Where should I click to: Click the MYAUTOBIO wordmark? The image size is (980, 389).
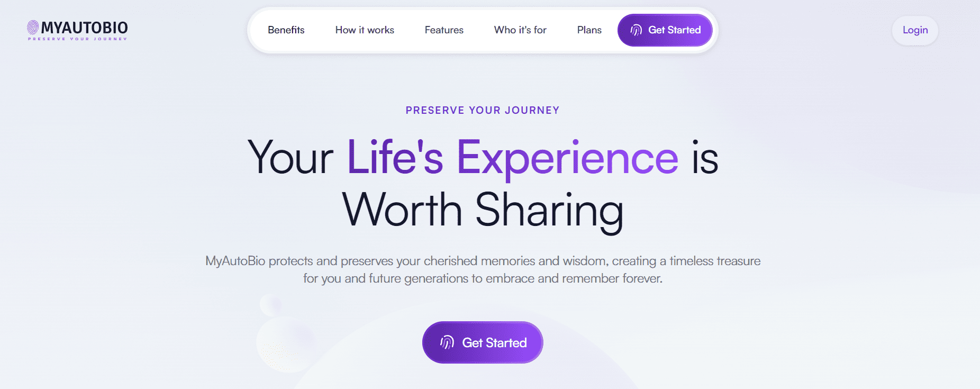tap(85, 28)
